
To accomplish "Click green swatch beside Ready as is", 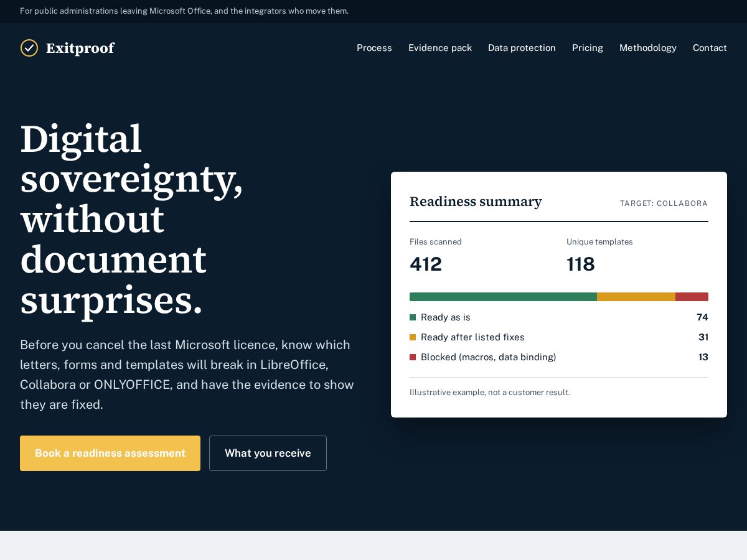I will pyautogui.click(x=413, y=317).
